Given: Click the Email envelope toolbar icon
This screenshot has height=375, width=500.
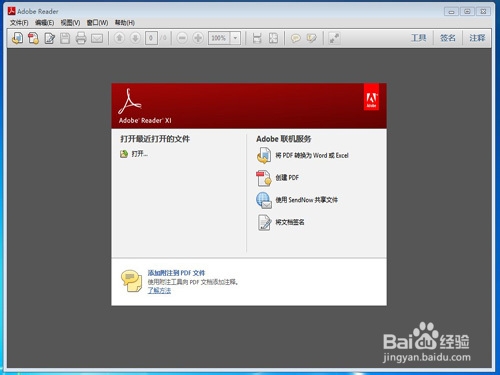Looking at the screenshot, I should pos(97,38).
